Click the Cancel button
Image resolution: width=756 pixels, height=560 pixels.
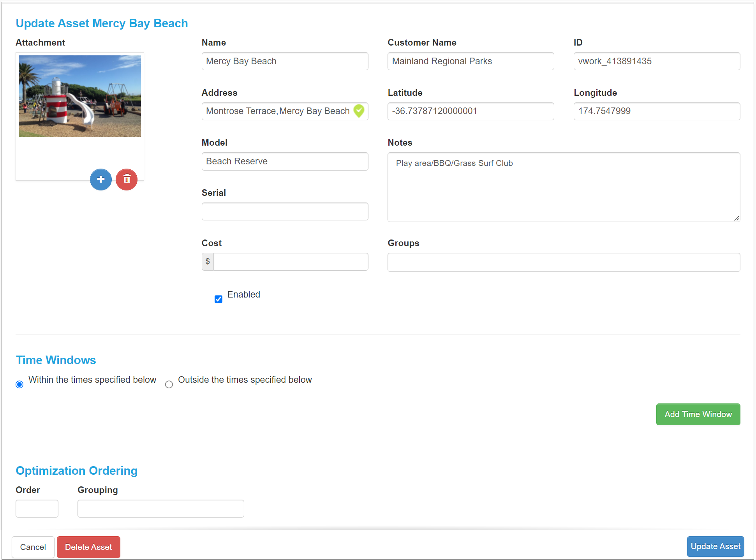click(33, 547)
